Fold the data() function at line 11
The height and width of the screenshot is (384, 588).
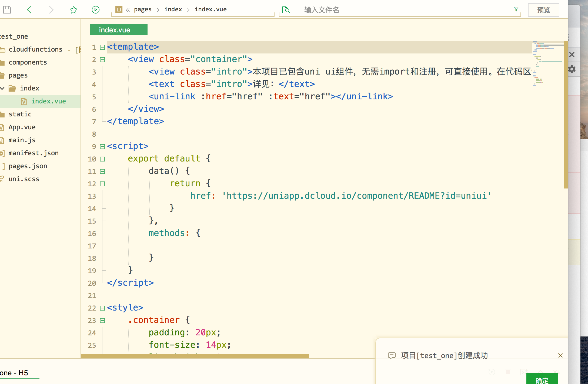(x=102, y=171)
